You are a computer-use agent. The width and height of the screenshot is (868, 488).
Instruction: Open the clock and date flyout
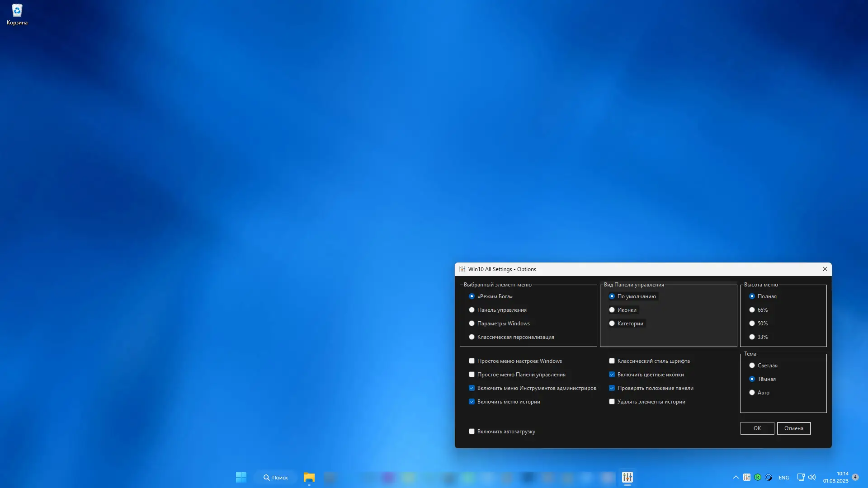pyautogui.click(x=835, y=477)
